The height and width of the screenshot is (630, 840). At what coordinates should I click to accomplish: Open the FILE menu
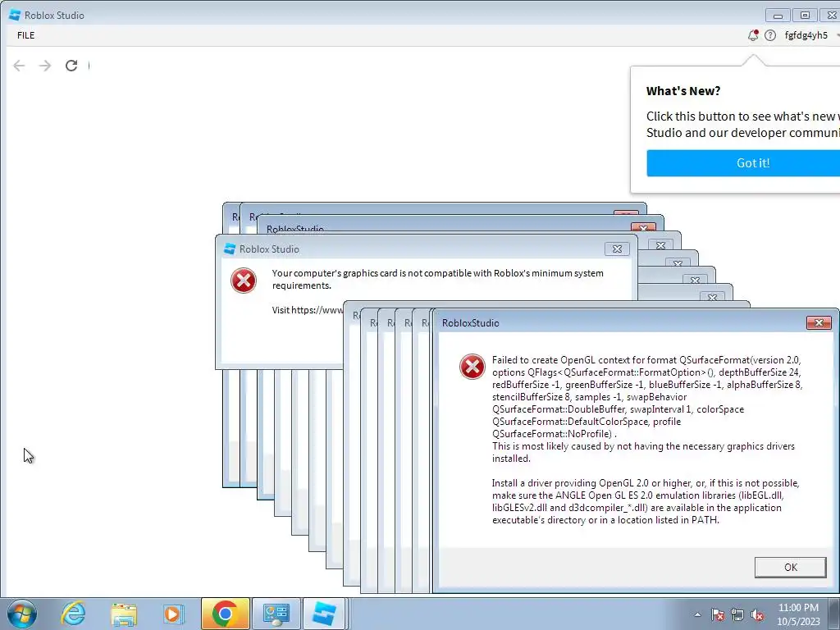point(25,35)
